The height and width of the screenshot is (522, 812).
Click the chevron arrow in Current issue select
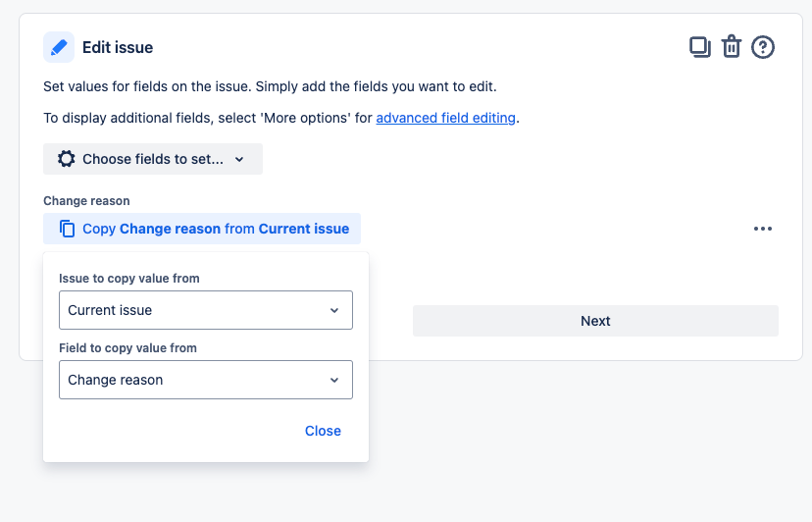coord(334,310)
